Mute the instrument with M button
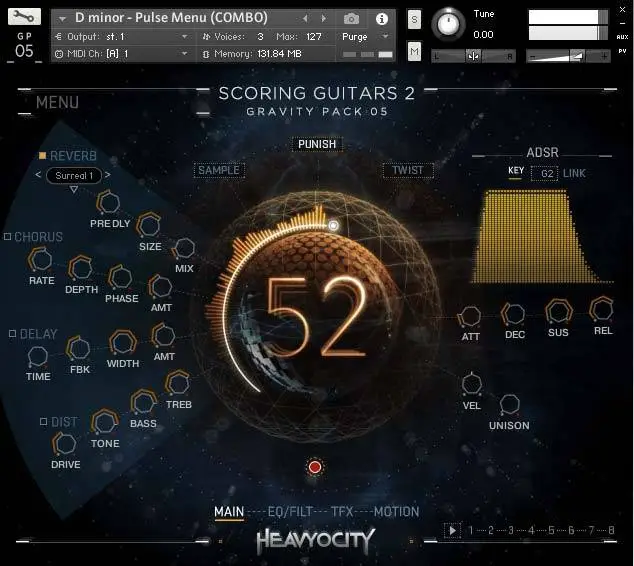 click(x=414, y=51)
